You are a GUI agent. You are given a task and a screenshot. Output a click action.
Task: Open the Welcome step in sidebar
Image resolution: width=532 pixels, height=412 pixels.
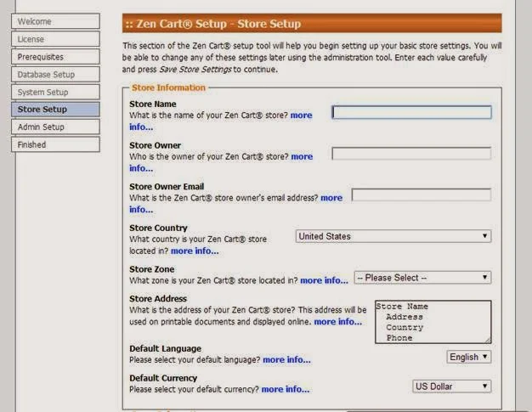[x=55, y=21]
